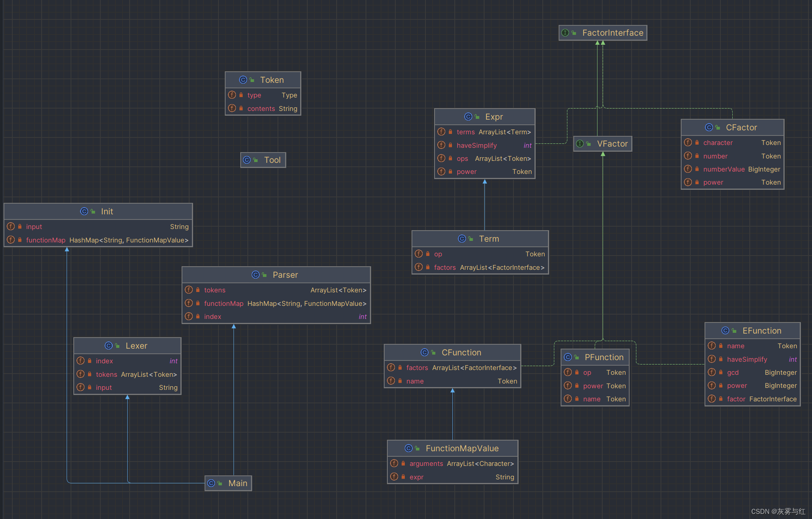Click the 'ops' field name in Expr
Viewport: 812px width, 519px height.
pos(462,158)
